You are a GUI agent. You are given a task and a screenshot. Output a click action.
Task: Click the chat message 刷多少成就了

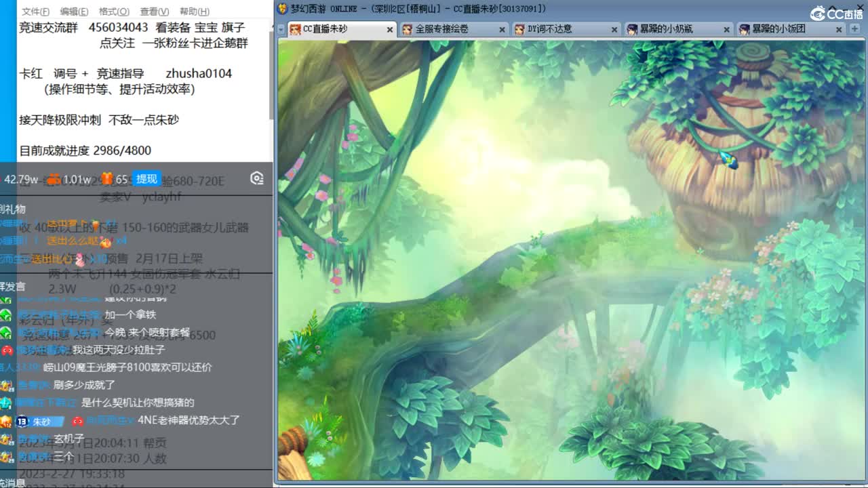point(84,385)
